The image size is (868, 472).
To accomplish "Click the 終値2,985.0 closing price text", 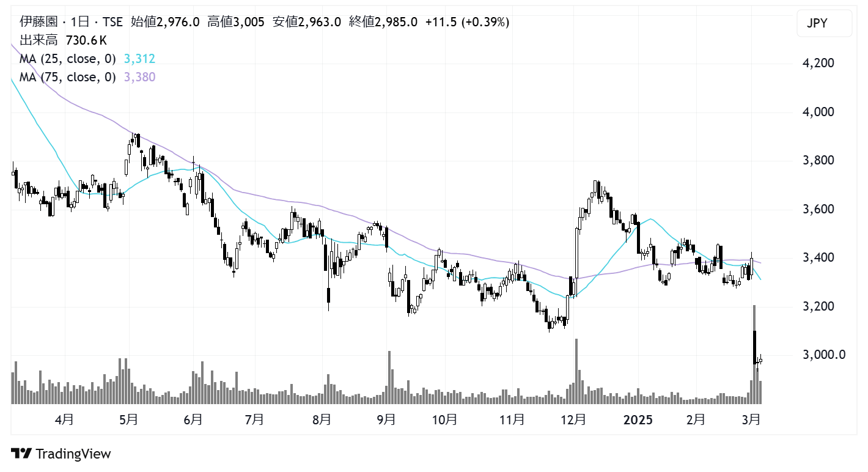I will (383, 22).
